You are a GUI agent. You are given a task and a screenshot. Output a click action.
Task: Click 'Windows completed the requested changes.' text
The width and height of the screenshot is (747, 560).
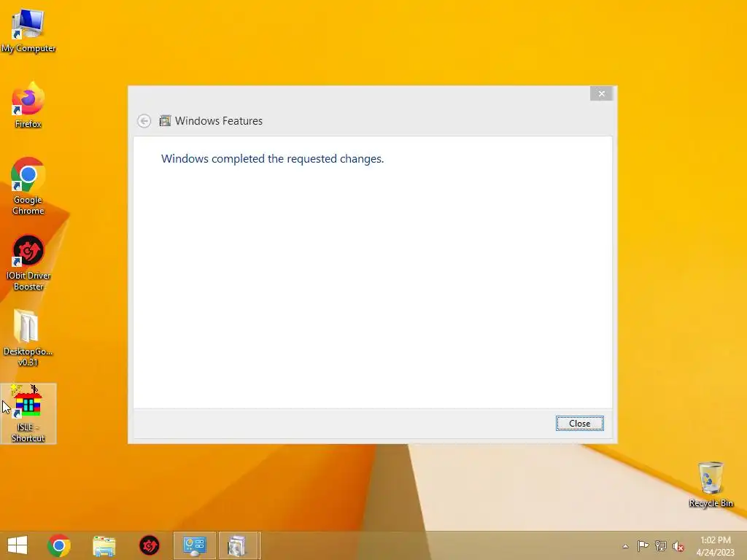pos(273,158)
